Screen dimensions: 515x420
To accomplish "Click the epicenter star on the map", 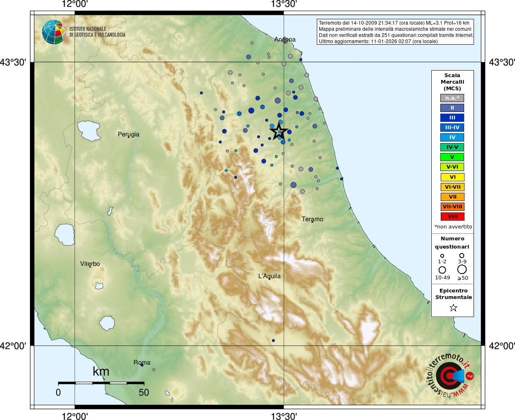I will coord(279,132).
